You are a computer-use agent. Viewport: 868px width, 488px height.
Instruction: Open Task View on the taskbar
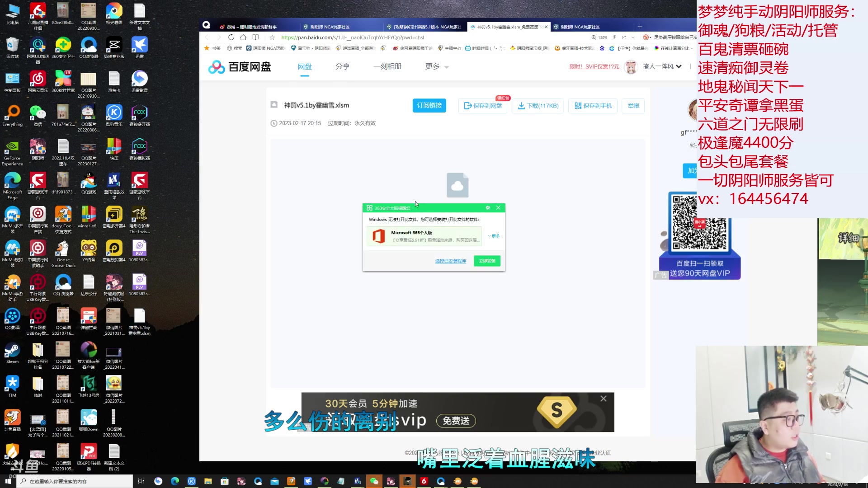pyautogui.click(x=141, y=481)
